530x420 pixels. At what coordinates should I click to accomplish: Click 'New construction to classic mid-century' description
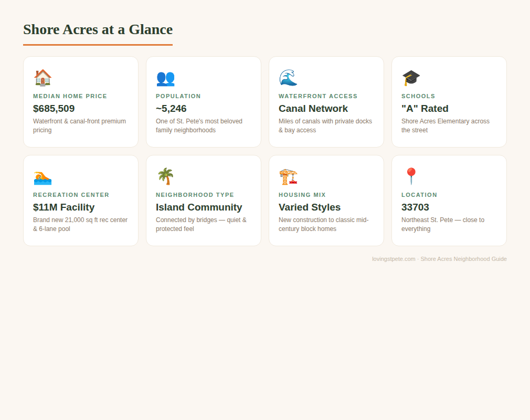tap(323, 224)
